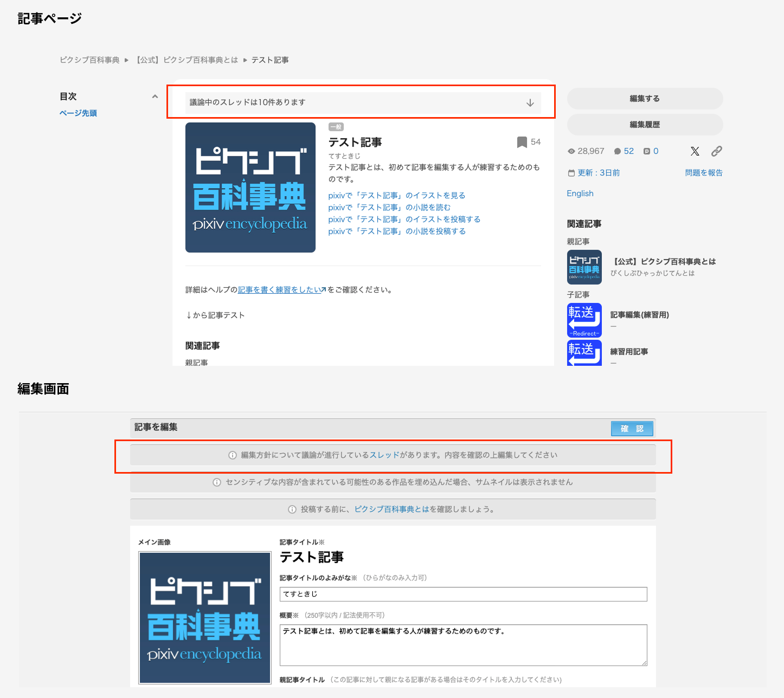784x698 pixels.
Task: Click the 目次 heading
Action: (x=68, y=96)
